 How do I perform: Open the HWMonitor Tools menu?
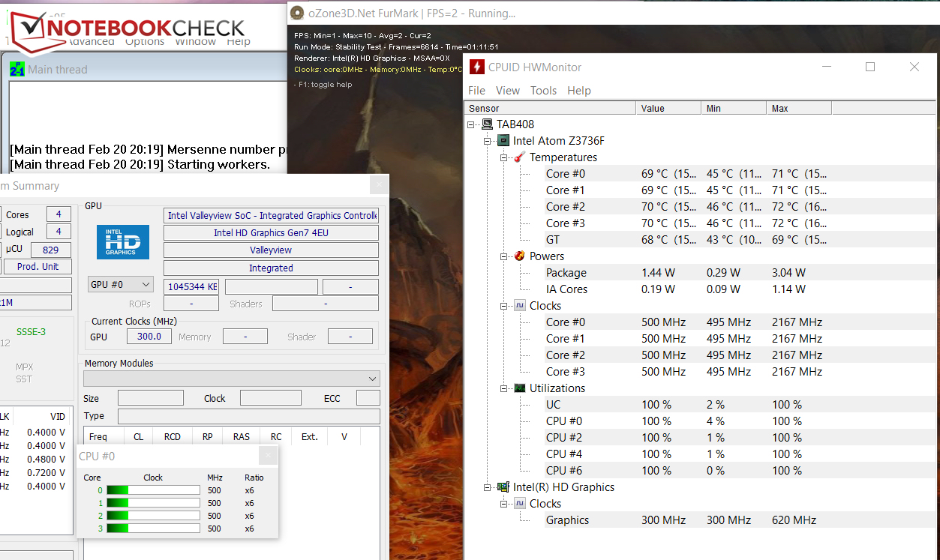[x=543, y=91]
